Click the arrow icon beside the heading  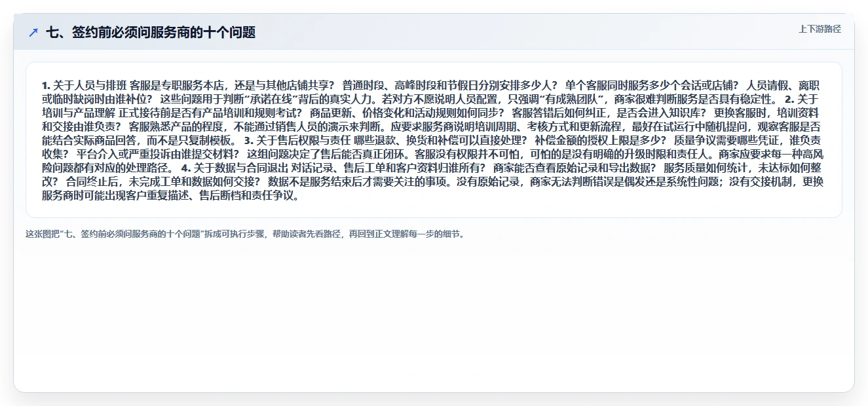33,32
